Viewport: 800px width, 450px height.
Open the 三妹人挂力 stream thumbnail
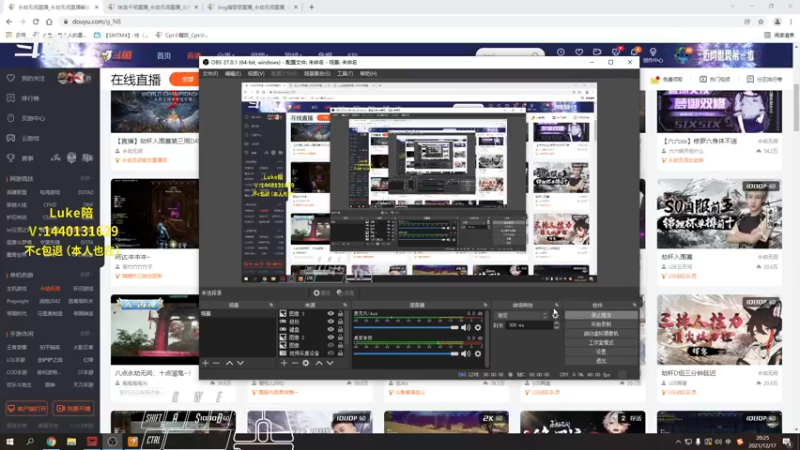tap(719, 330)
